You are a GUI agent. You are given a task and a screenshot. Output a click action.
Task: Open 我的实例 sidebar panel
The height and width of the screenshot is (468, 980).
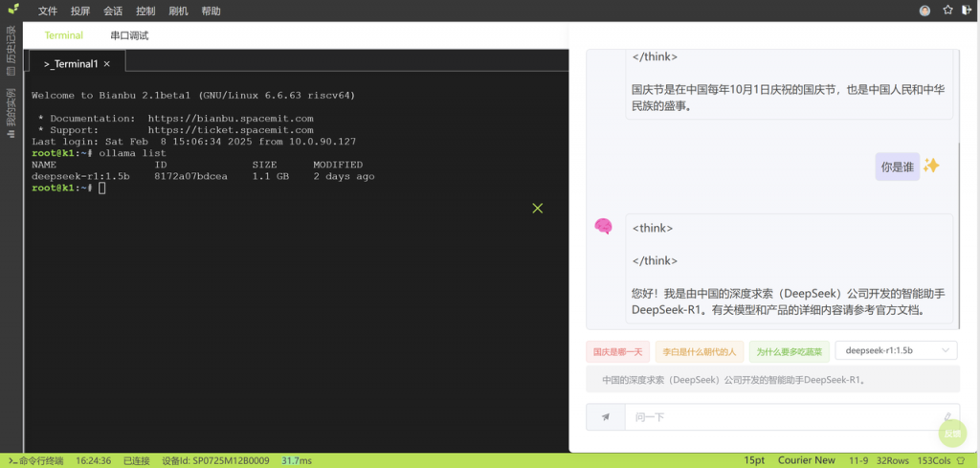click(11, 113)
